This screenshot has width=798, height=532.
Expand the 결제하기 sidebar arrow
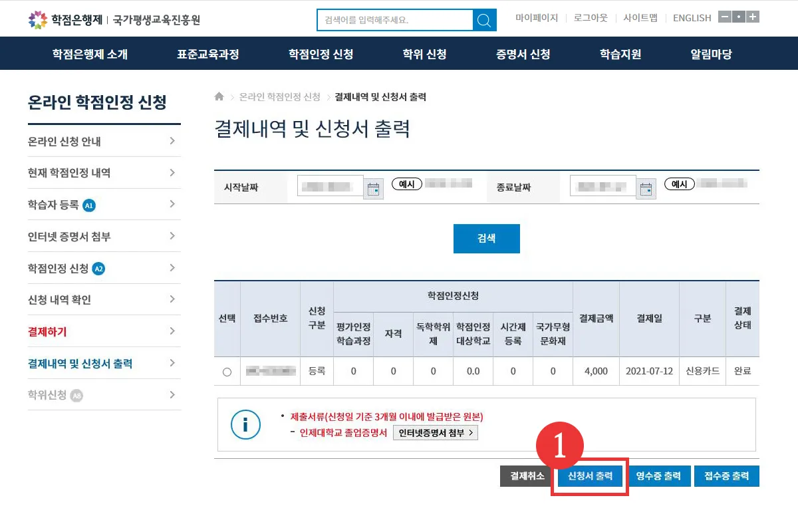(x=174, y=331)
